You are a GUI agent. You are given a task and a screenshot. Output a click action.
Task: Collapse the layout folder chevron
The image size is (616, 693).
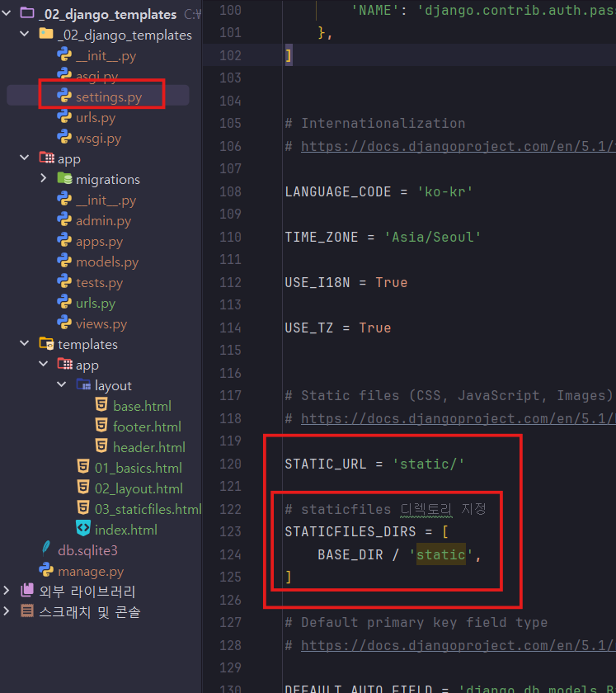click(x=62, y=384)
